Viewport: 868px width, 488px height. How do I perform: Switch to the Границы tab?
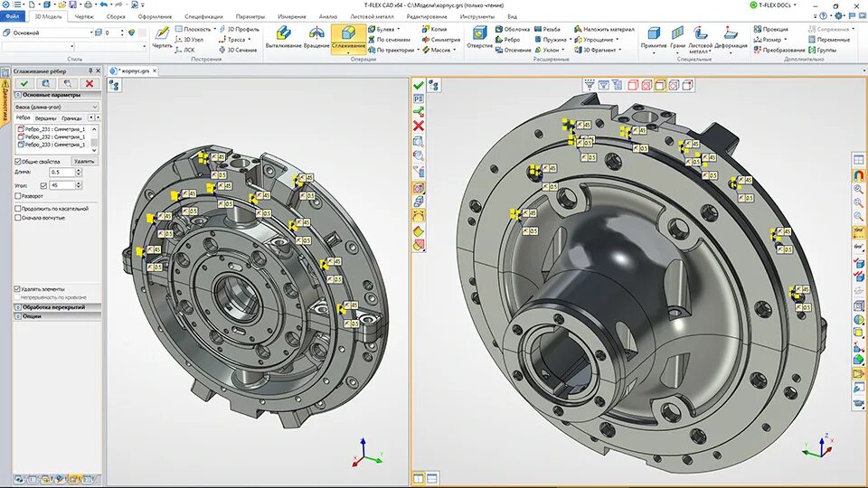pos(72,117)
